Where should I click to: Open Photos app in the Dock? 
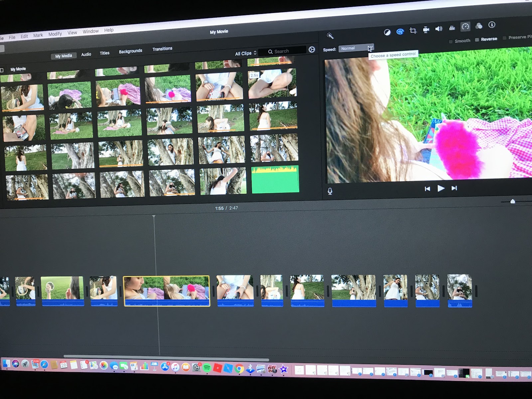tap(104, 366)
